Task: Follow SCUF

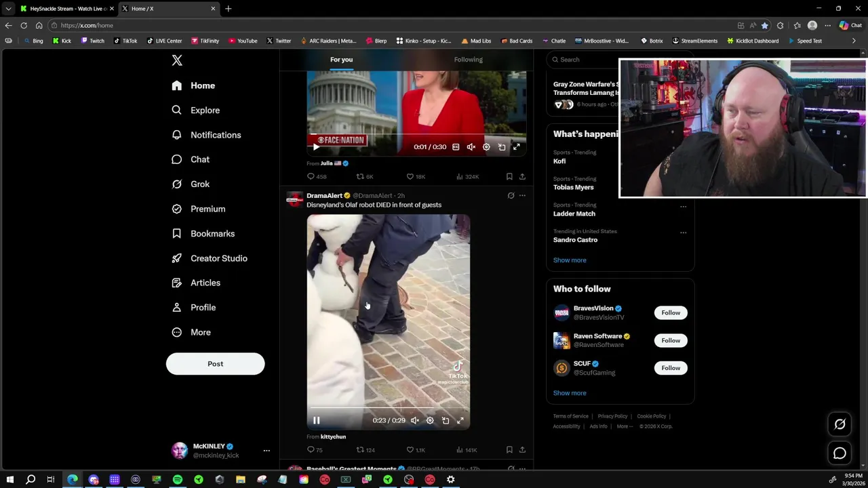Action: [x=671, y=368]
